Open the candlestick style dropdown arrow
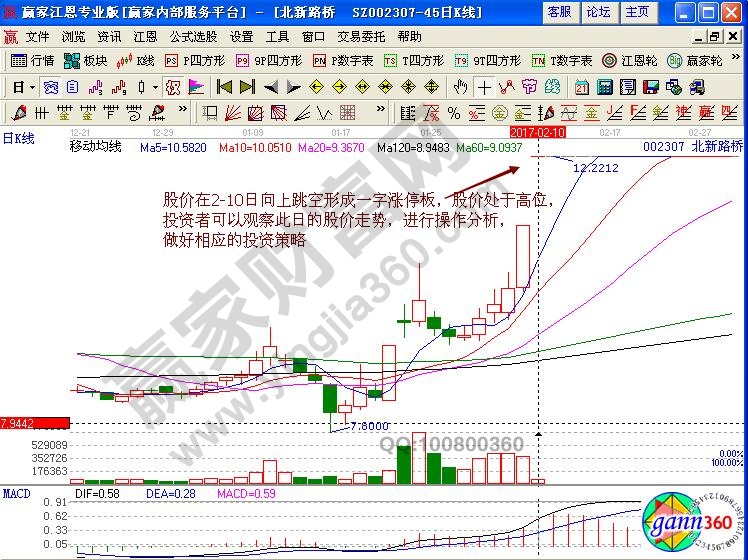 pyautogui.click(x=154, y=87)
